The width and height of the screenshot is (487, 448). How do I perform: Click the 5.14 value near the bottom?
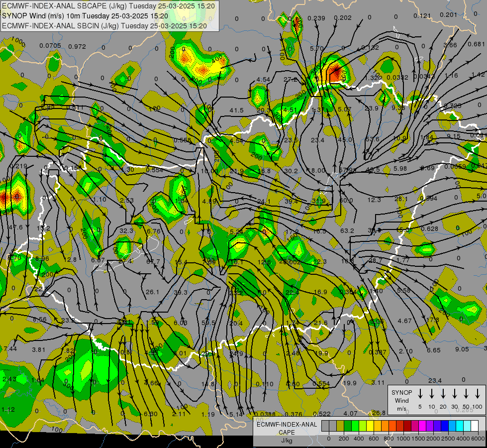pos(236,414)
